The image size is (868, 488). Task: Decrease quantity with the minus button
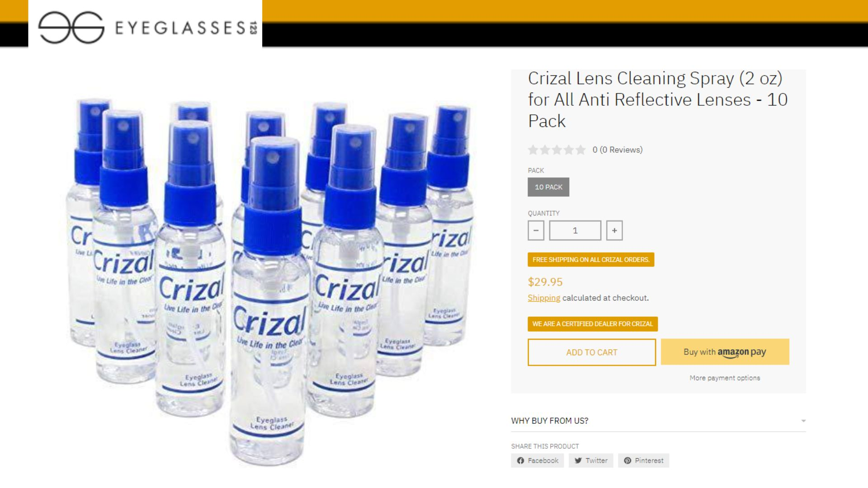536,230
